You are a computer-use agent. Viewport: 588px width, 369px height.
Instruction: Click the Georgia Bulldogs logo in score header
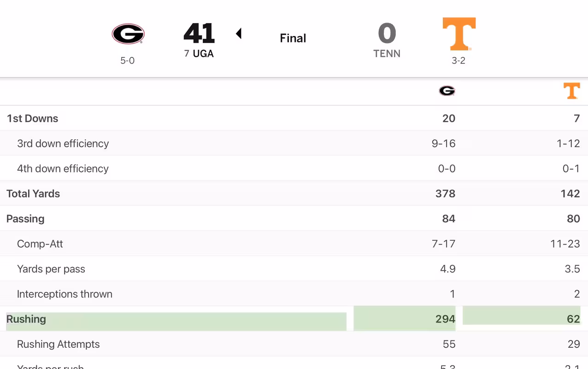coord(128,34)
